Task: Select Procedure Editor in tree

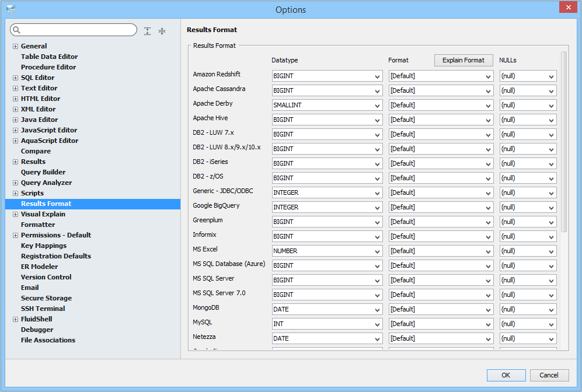Action: click(48, 67)
